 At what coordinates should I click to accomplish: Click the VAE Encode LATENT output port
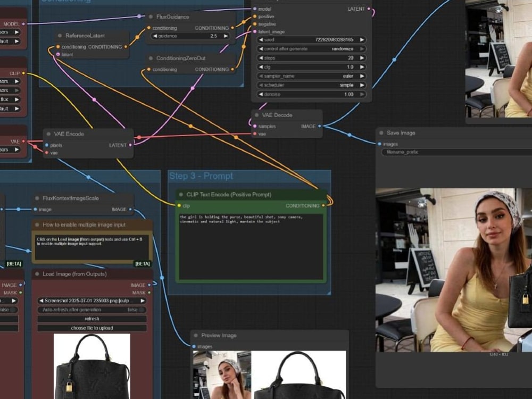[130, 145]
